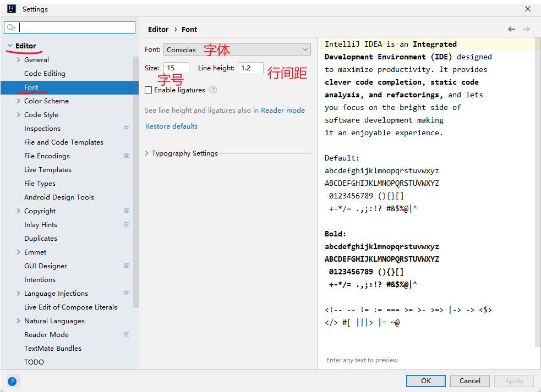This screenshot has width=541, height=392.
Task: Open Live Templates settings page
Action: click(x=48, y=170)
